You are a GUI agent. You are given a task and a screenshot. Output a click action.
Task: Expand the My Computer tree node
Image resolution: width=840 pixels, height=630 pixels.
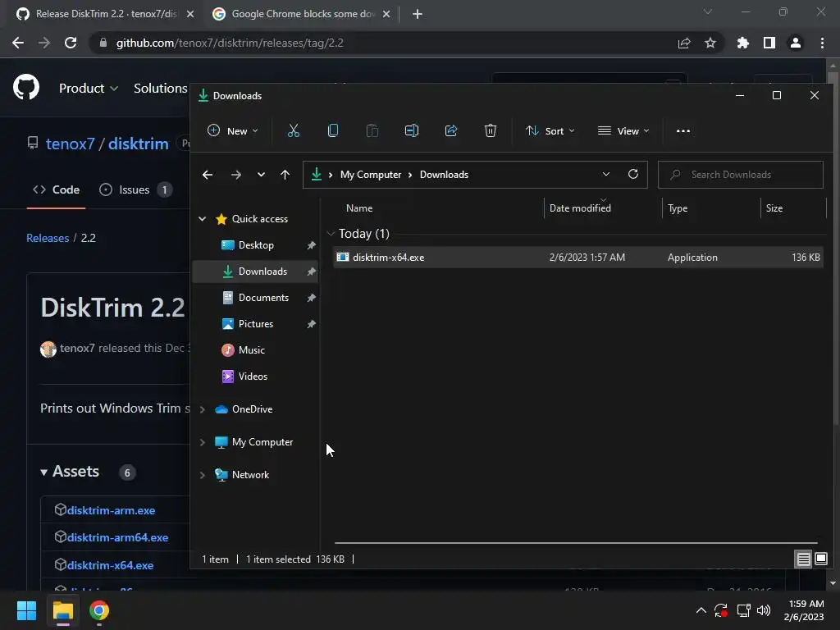203,442
